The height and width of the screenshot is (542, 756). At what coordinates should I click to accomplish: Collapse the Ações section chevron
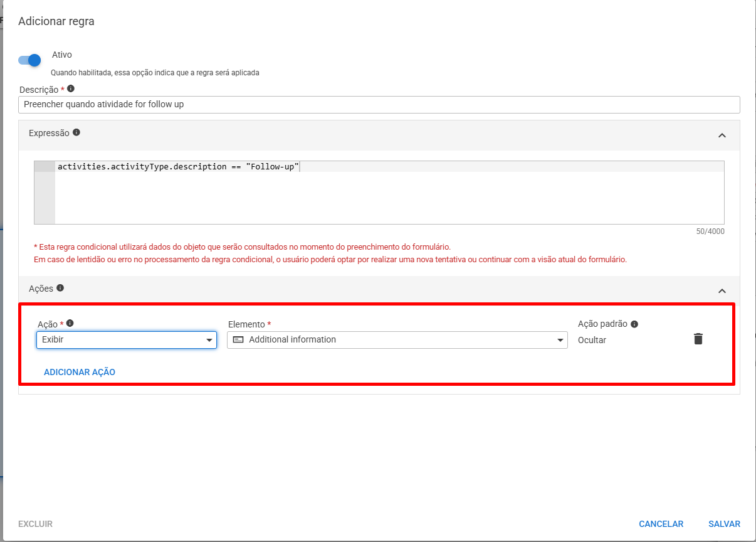(722, 291)
